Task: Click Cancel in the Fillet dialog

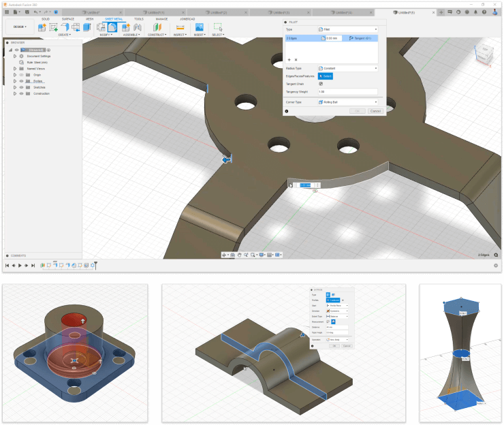Action: coord(375,111)
